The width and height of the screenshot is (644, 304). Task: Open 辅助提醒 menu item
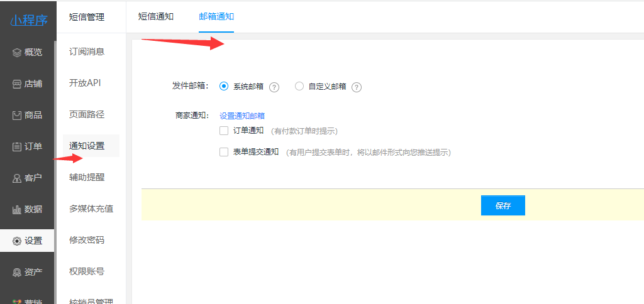tap(87, 177)
